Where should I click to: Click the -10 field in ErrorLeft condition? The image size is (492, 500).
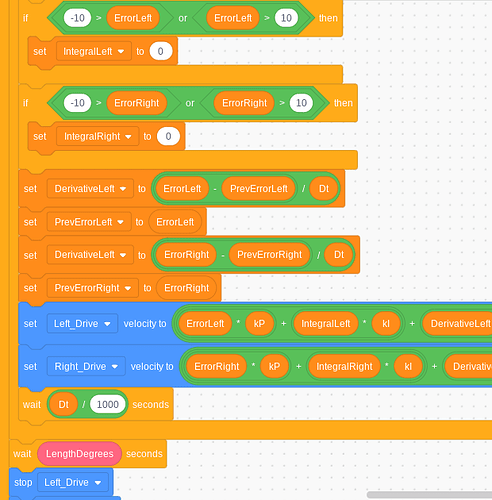click(x=77, y=18)
